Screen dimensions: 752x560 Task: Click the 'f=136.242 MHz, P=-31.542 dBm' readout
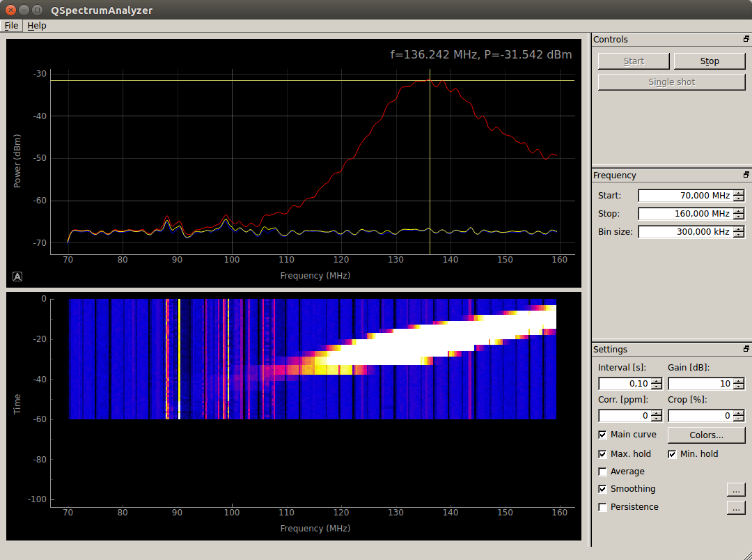pyautogui.click(x=481, y=55)
